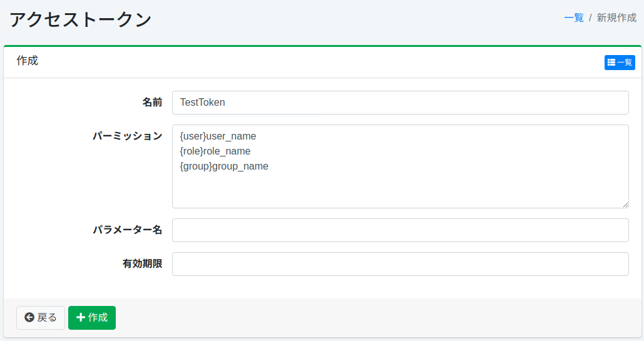The height and width of the screenshot is (341, 644).
Task: Click the left-arrow icon beside 戻る
Action: [29, 318]
